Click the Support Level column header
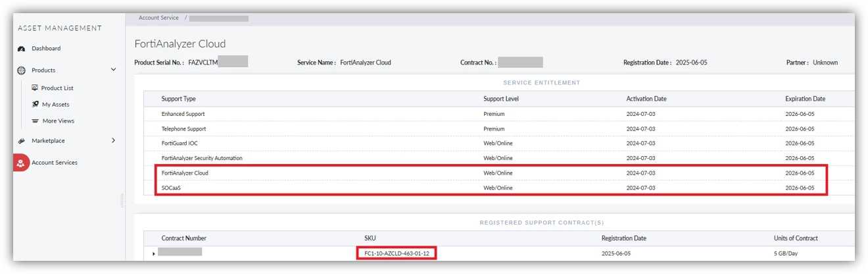This screenshot has width=868, height=274. pos(501,99)
